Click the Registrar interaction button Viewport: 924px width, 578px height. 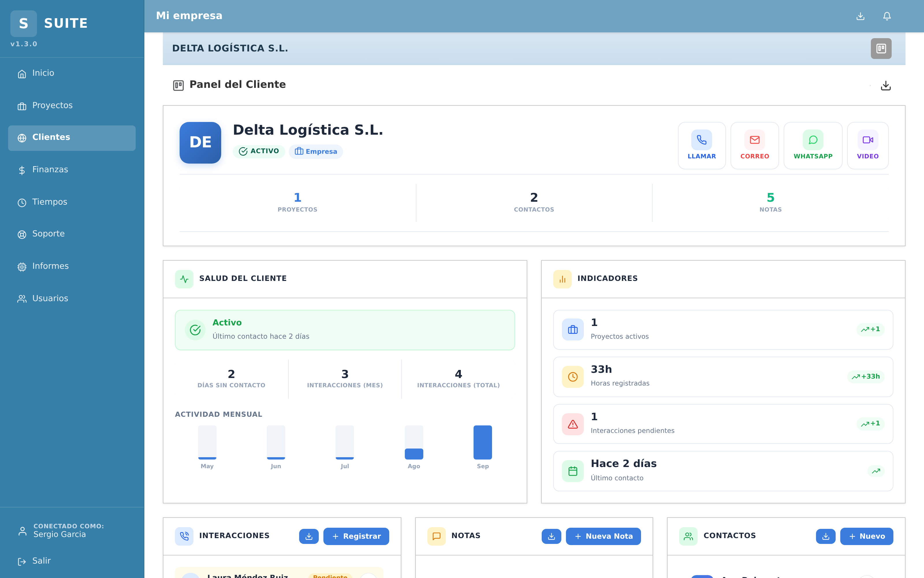356,536
